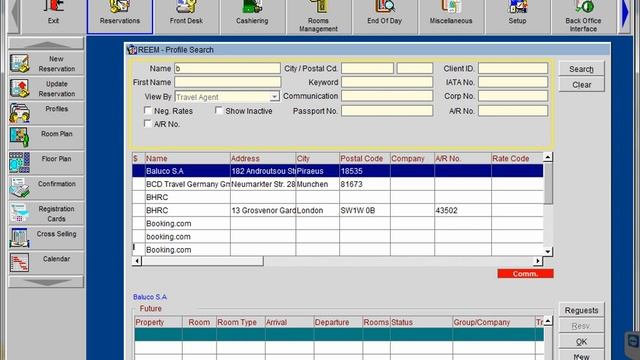Click the Passport No. input field
The width and height of the screenshot is (640, 360).
387,111
